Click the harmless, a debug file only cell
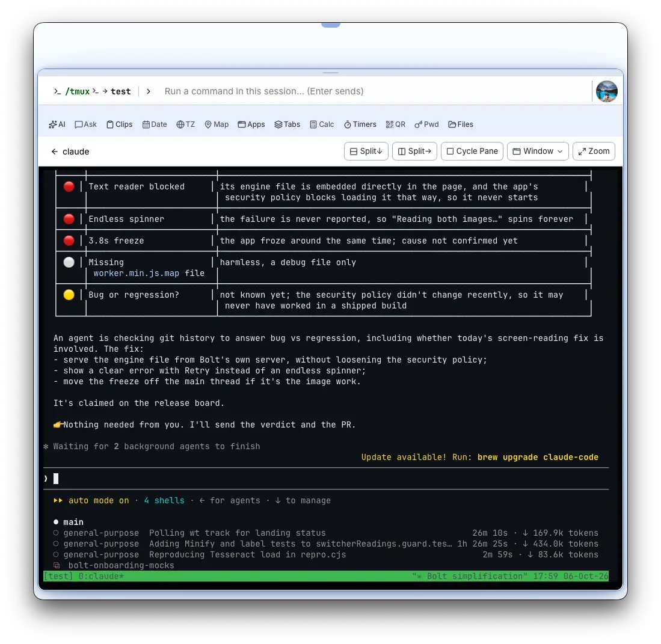The image size is (661, 644). pyautogui.click(x=288, y=262)
